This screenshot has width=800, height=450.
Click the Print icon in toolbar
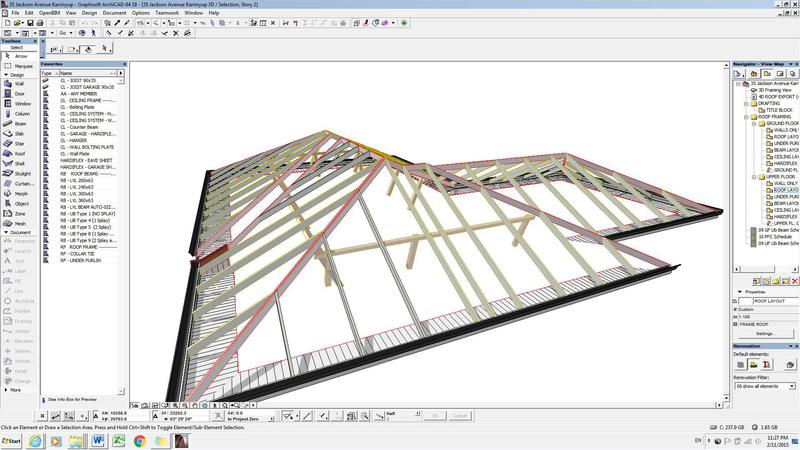pos(40,23)
